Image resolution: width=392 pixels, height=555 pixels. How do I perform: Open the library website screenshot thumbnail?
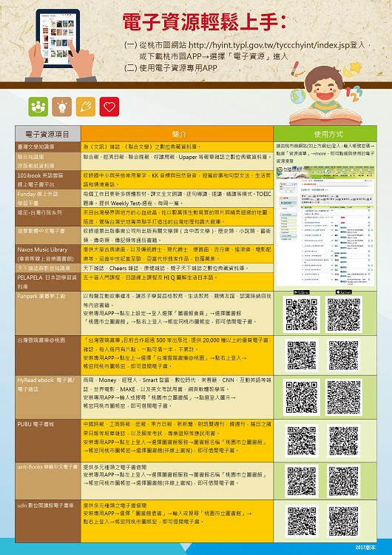tap(325, 226)
